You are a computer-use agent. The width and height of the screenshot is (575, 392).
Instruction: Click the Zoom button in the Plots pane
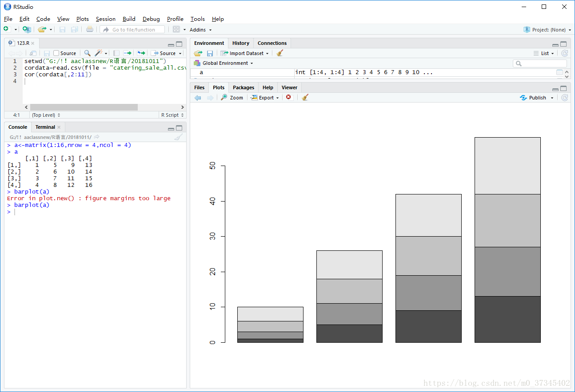(232, 98)
